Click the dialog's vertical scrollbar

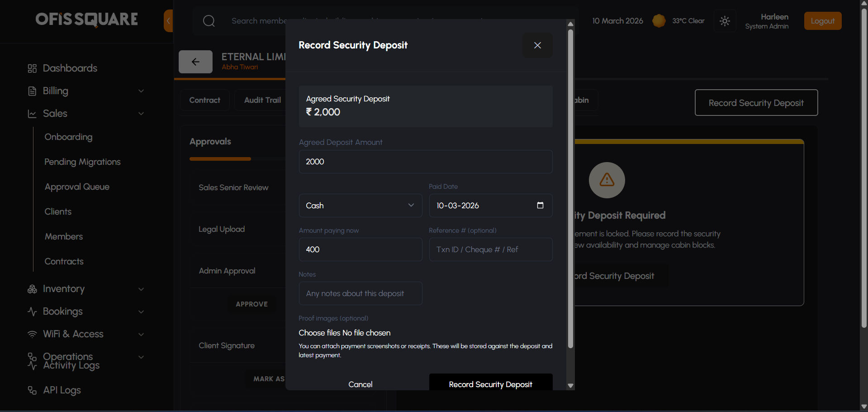coord(570,181)
